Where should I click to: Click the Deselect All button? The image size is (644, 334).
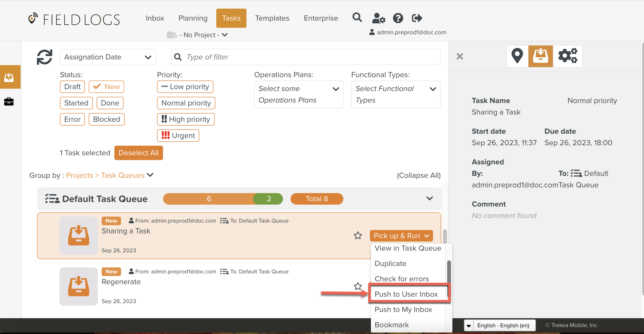[x=138, y=153]
